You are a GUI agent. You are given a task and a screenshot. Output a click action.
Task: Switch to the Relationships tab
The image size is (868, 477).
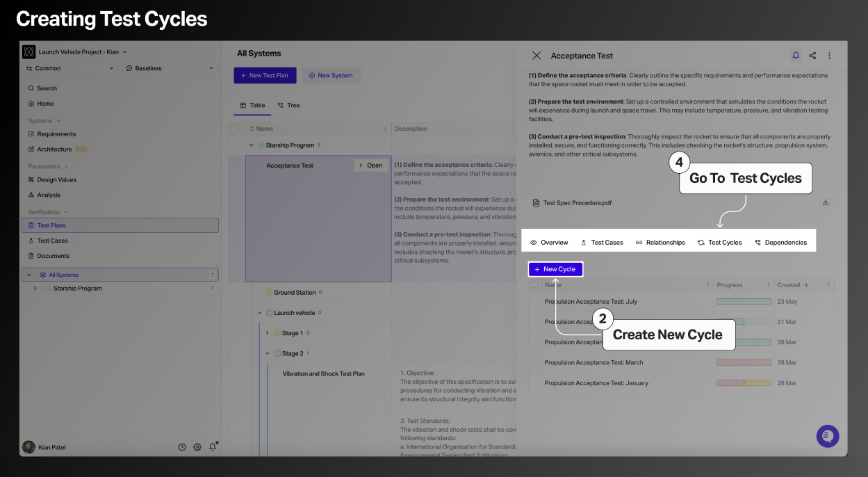coord(660,243)
